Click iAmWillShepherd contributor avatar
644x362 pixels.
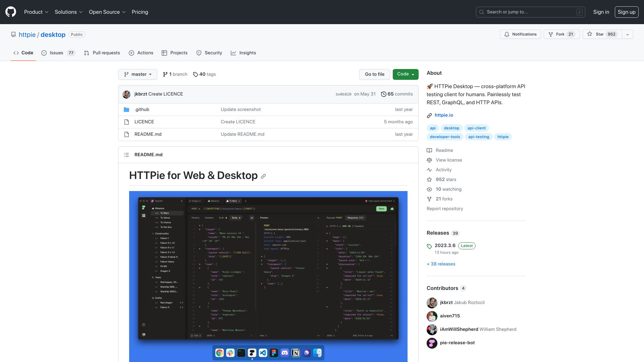[x=432, y=329]
